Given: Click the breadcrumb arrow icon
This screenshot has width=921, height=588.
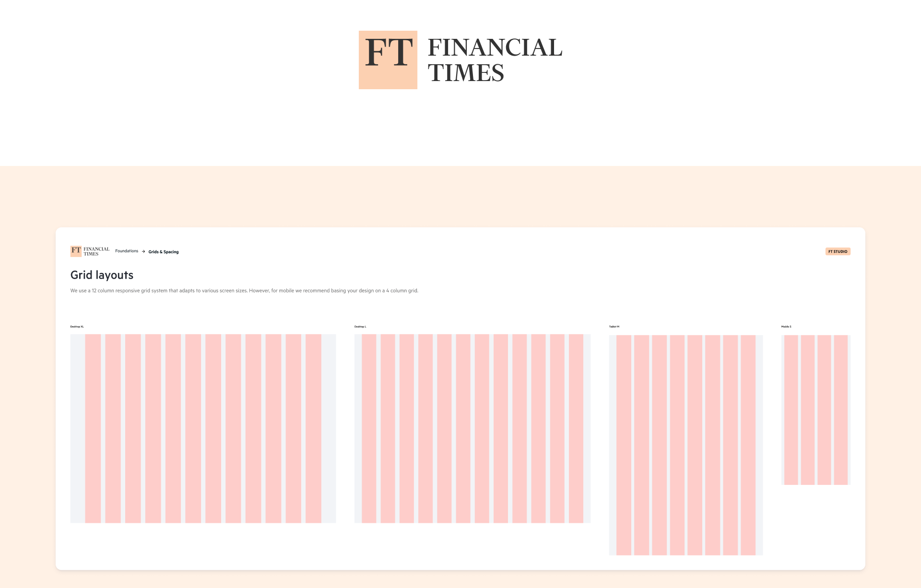Looking at the screenshot, I should [143, 251].
